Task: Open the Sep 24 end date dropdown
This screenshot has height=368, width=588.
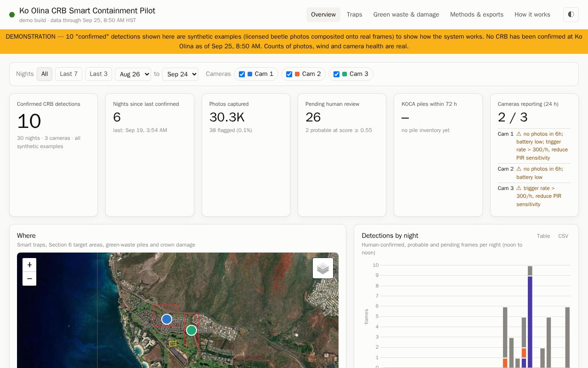Action: [180, 74]
